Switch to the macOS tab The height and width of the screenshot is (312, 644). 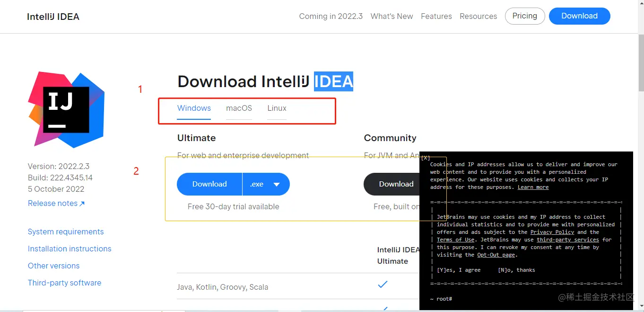point(239,108)
